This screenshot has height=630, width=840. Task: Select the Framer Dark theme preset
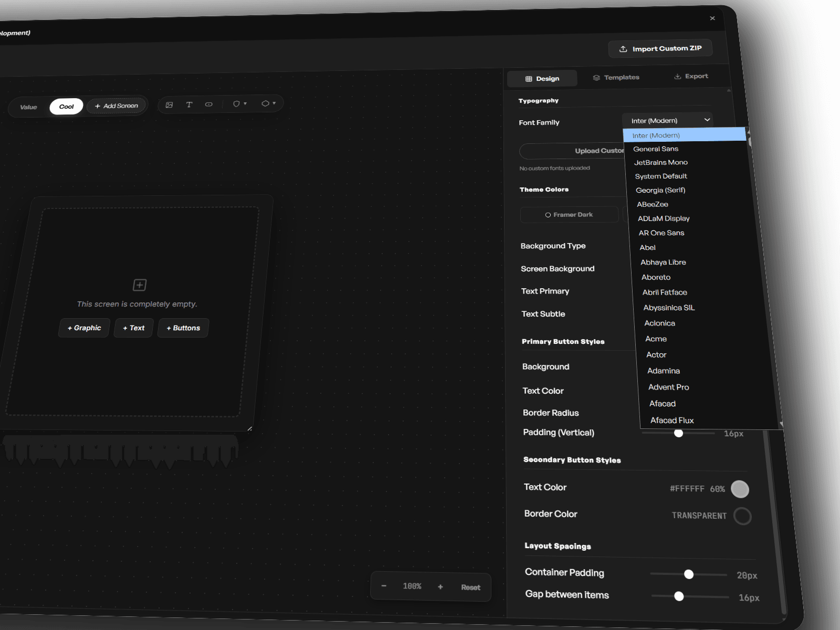(569, 215)
